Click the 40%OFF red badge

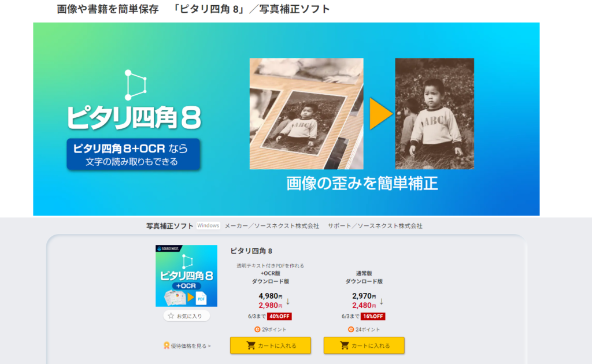pyautogui.click(x=279, y=316)
